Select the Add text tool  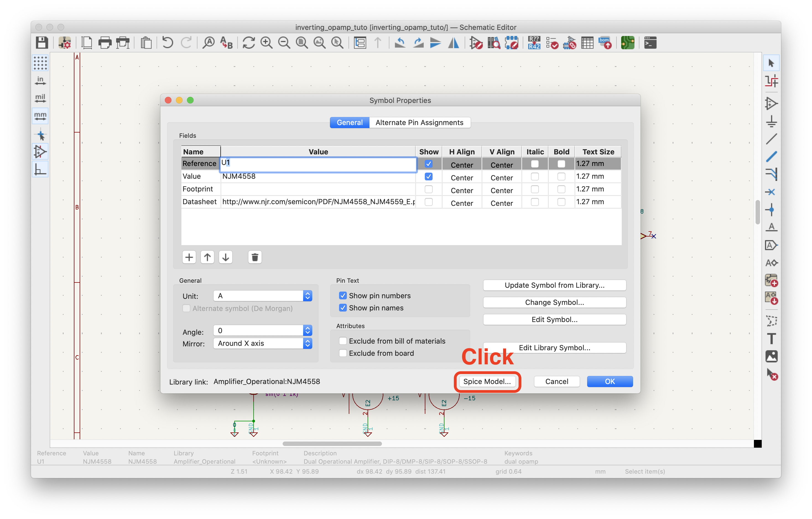coord(771,338)
